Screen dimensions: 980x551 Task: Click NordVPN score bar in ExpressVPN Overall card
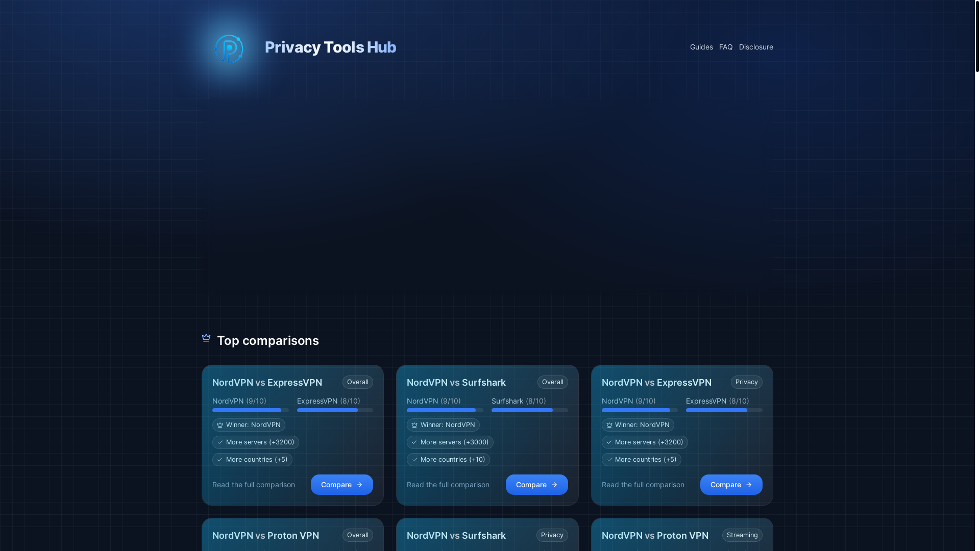[x=251, y=410]
